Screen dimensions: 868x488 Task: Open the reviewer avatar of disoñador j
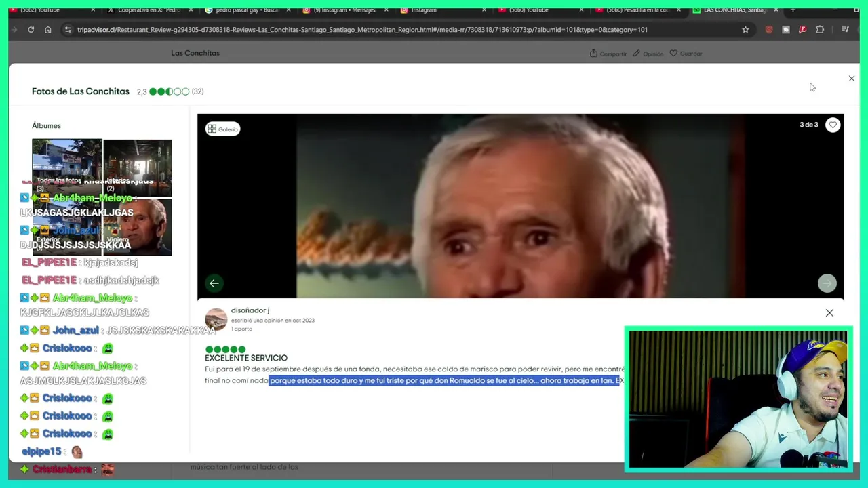click(x=216, y=319)
